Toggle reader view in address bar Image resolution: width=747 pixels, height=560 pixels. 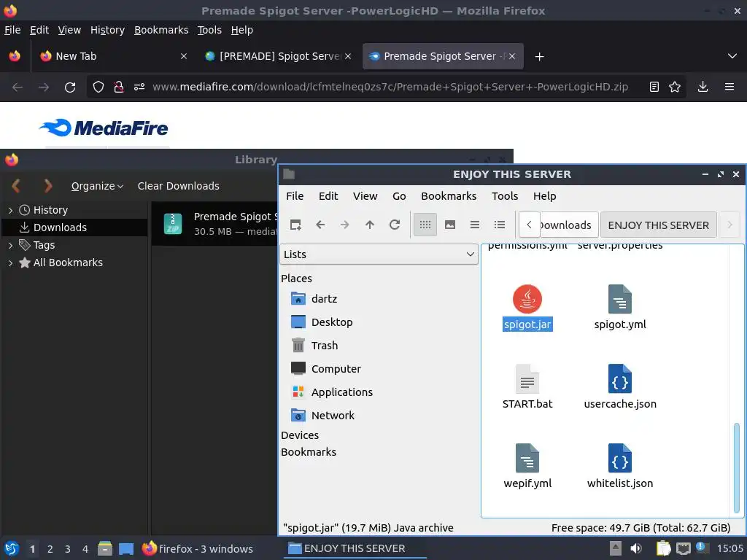pos(654,87)
